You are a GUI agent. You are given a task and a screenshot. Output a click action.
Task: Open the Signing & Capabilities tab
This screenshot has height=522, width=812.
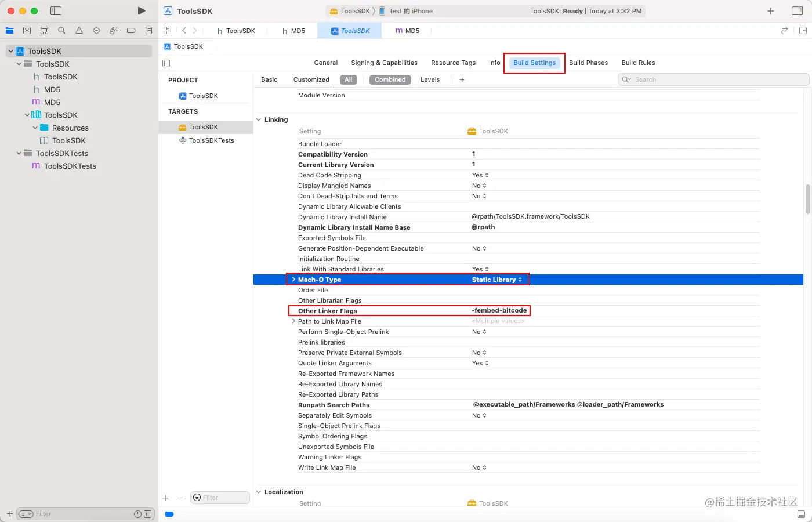coord(384,63)
